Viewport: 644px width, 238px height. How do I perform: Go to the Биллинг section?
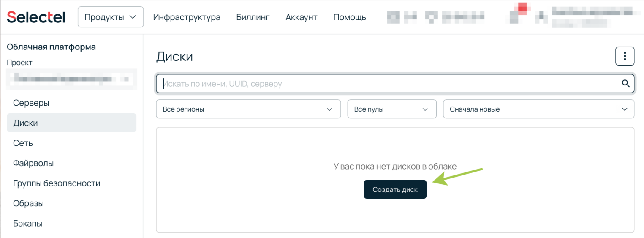(253, 17)
